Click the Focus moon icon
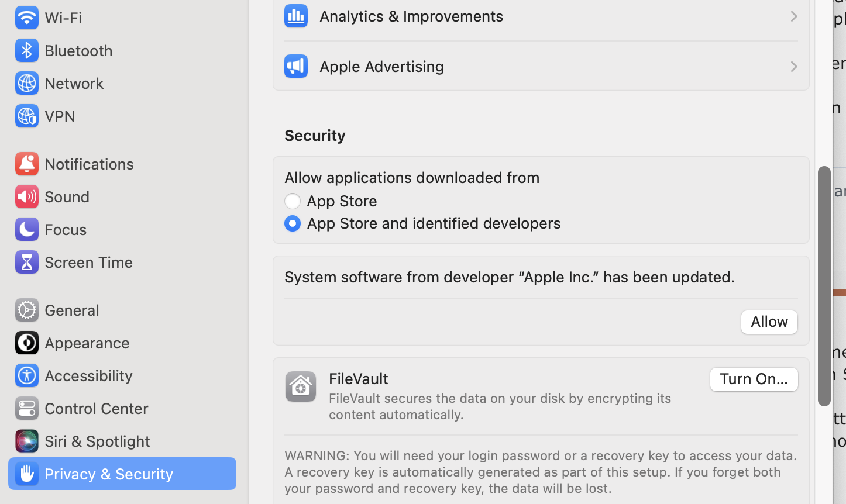Screen dimensions: 846x504 pos(26,229)
